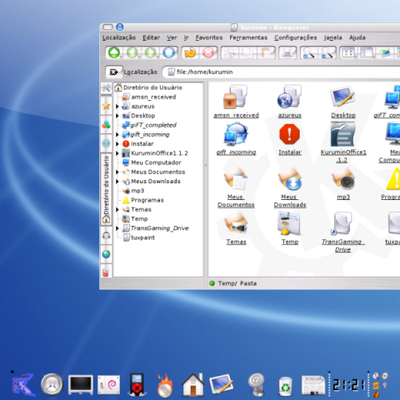The height and width of the screenshot is (400, 400).
Task: Zoom in using the first magnifier icon
Action: point(309,53)
